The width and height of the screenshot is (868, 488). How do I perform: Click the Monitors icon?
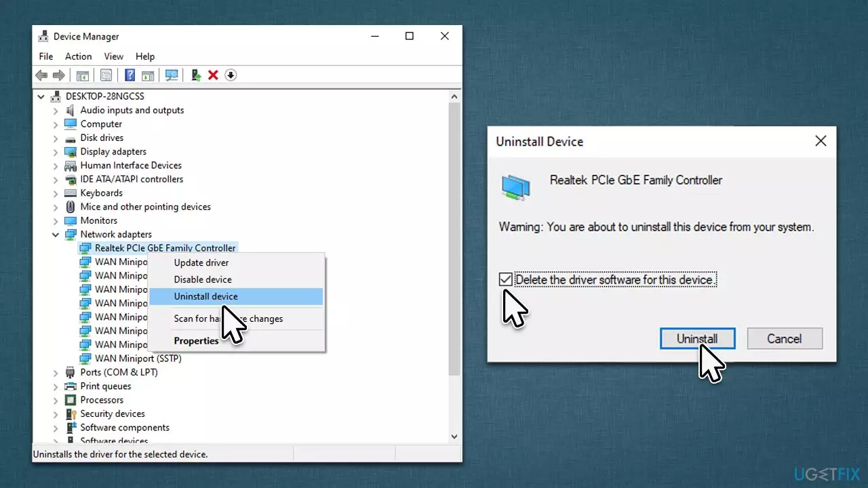point(71,220)
